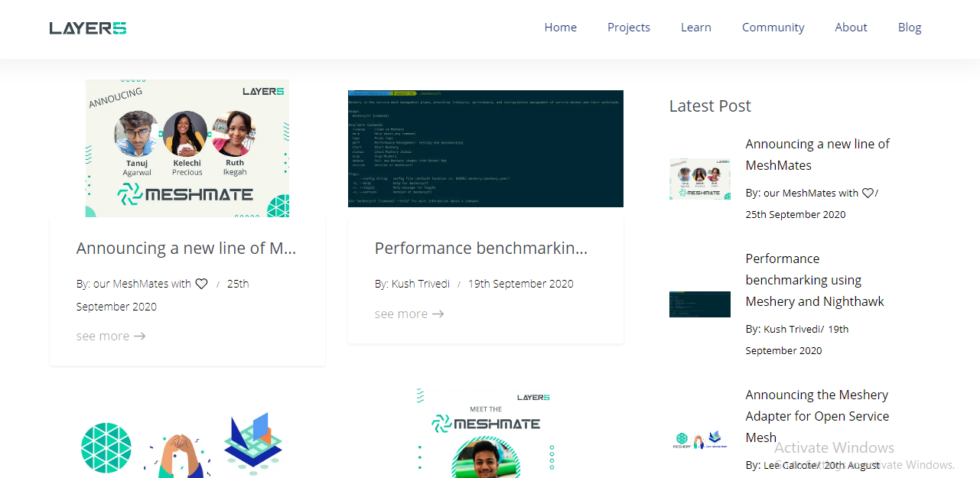Click heart icon in sidebar MeshMates byline
This screenshot has height=478, width=980.
coord(868,193)
